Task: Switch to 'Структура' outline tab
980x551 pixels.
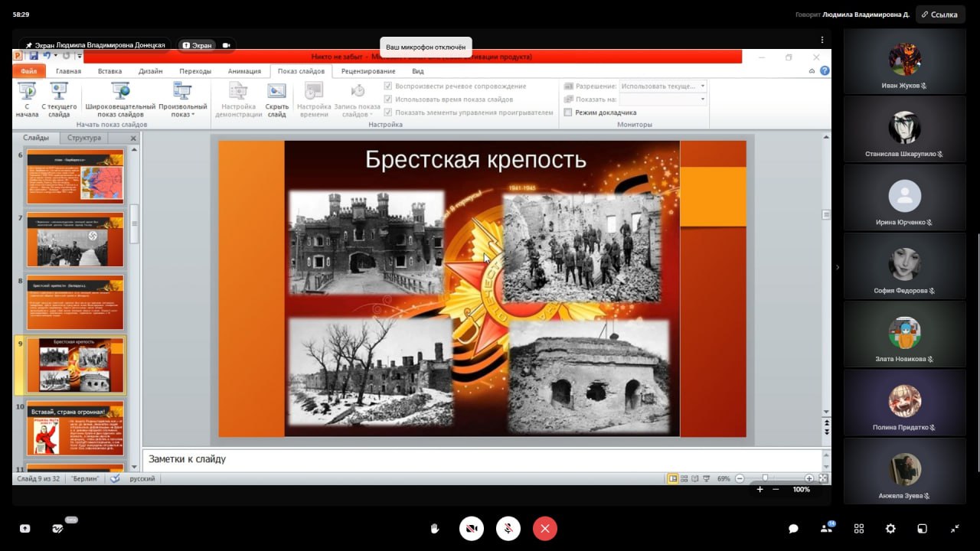Action: point(83,138)
